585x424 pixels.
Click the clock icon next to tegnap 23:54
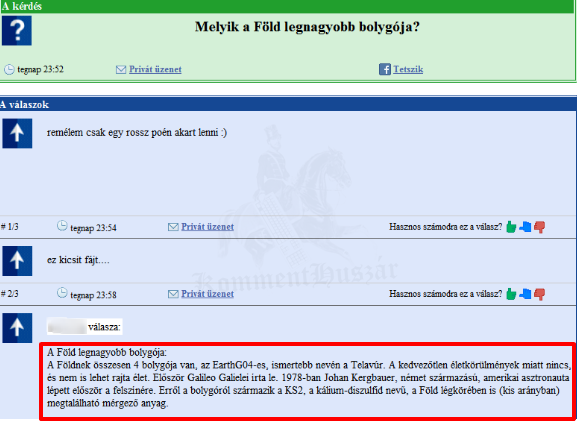pyautogui.click(x=62, y=226)
